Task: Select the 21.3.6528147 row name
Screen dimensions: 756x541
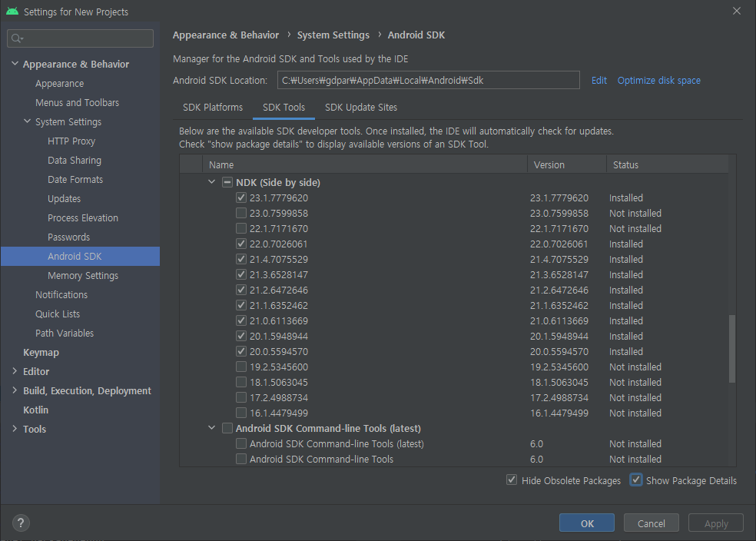Action: point(279,275)
